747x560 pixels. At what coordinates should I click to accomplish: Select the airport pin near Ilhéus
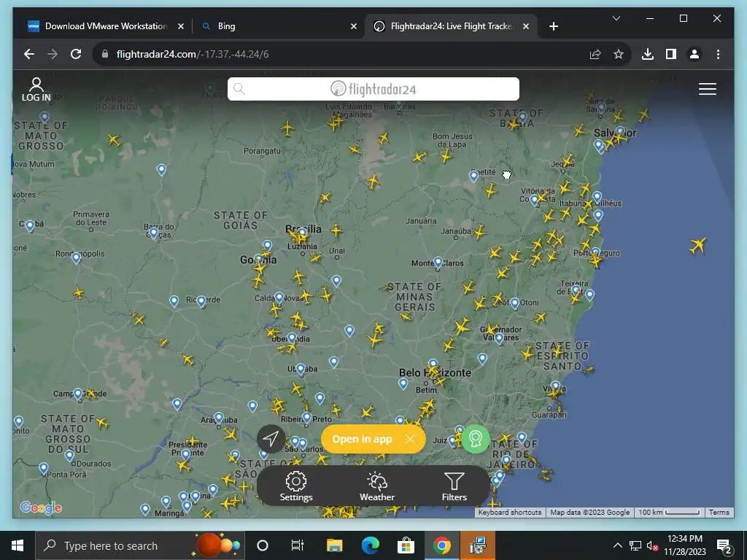coord(597,197)
